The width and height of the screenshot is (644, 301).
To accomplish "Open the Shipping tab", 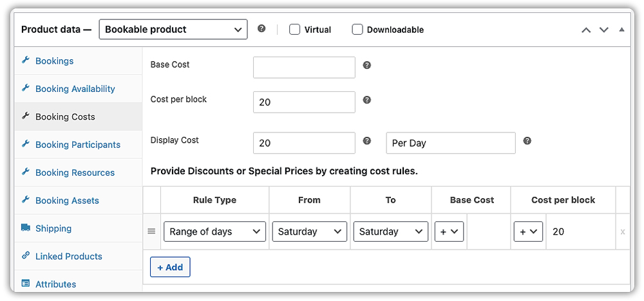I will pos(78,228).
